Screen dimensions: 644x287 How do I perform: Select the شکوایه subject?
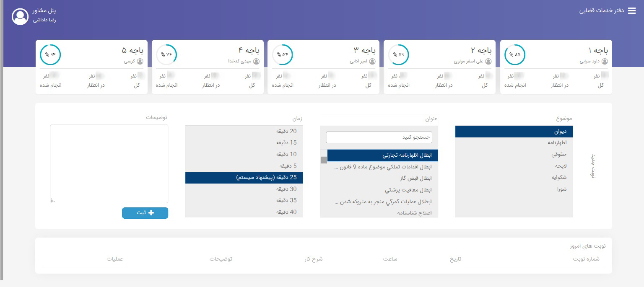point(514,178)
